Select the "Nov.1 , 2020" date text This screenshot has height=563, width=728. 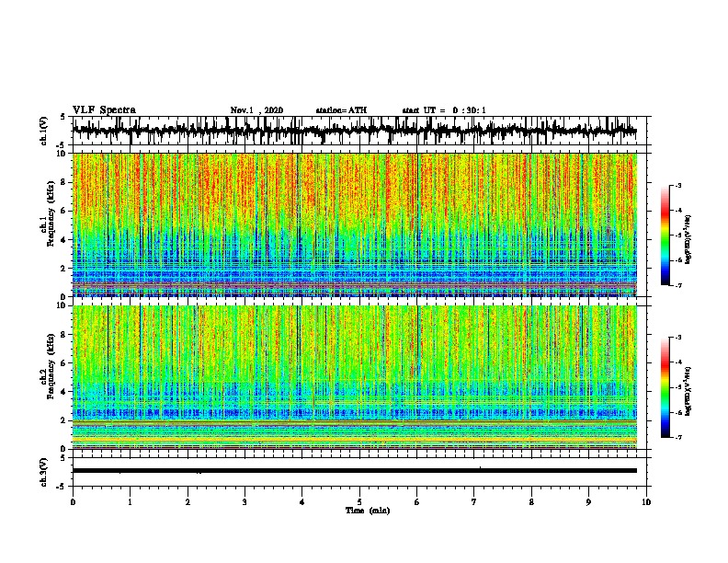click(x=256, y=110)
